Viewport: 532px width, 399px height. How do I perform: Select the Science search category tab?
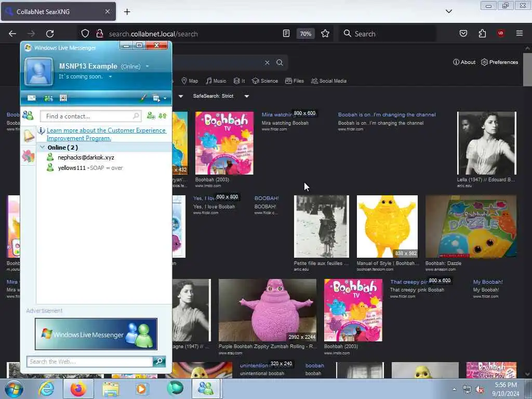(x=265, y=81)
